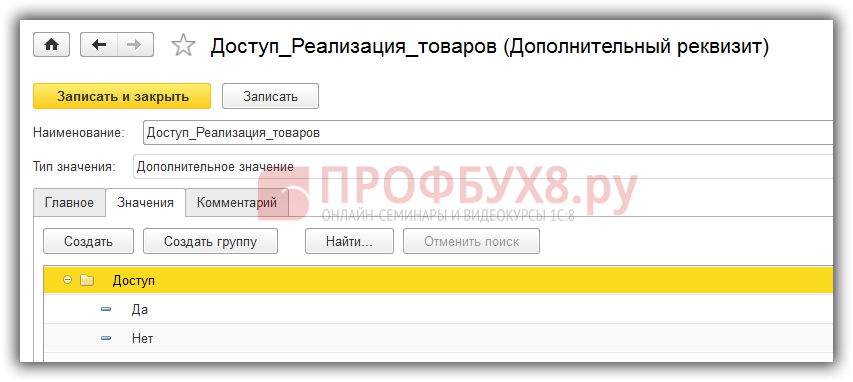This screenshot has height=382, width=853.
Task: Select the Нет value row
Action: [x=438, y=338]
